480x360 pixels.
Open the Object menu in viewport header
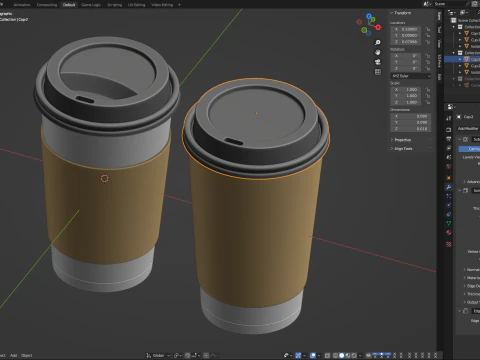pos(27,355)
